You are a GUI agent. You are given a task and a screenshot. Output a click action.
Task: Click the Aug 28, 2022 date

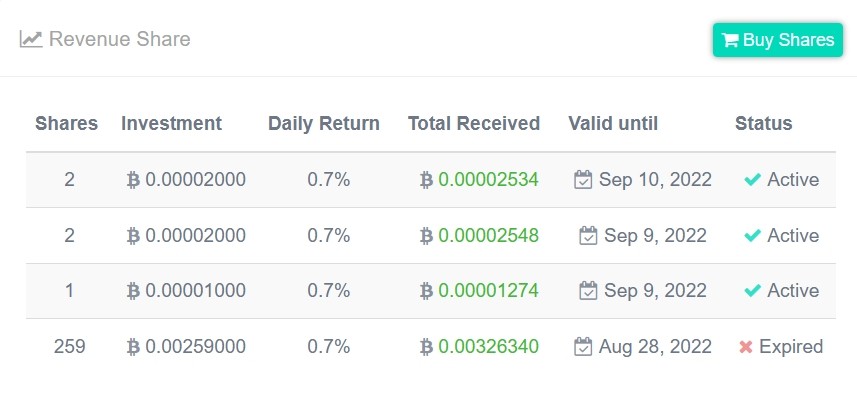(x=655, y=347)
